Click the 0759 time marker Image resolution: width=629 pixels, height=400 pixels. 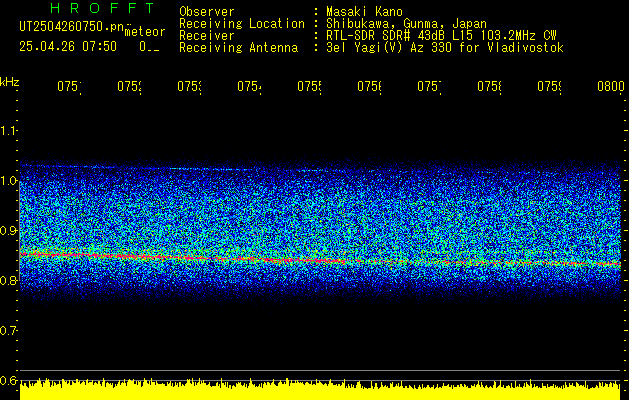click(x=550, y=86)
